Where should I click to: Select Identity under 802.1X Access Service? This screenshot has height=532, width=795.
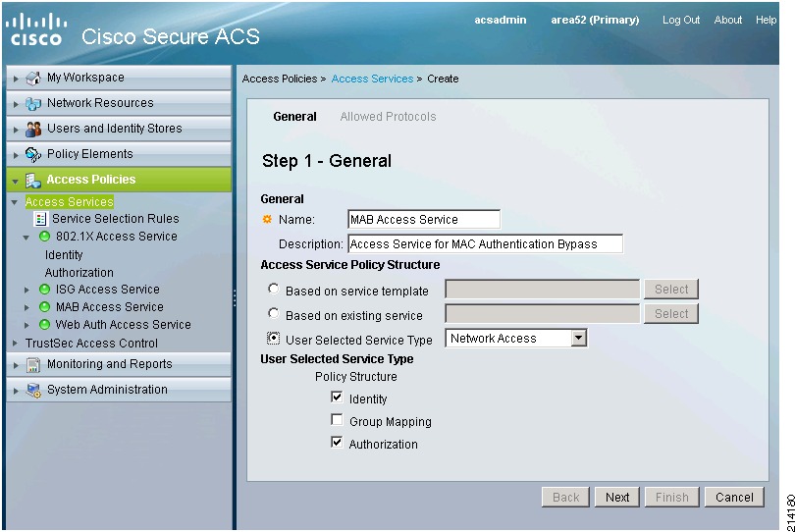pos(64,254)
